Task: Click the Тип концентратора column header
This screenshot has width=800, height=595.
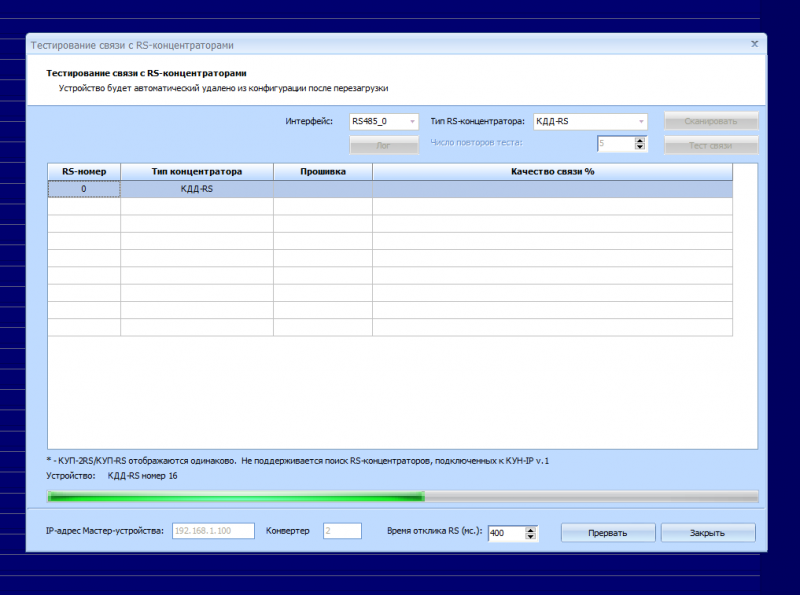Action: (197, 171)
